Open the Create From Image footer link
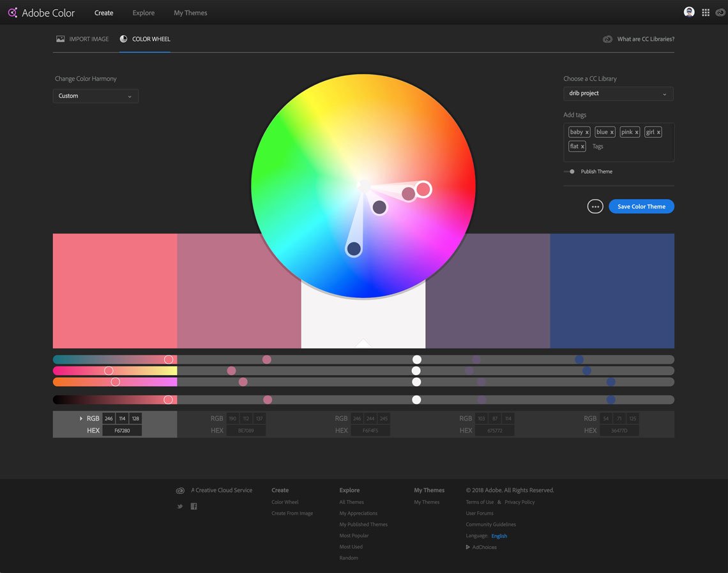 292,513
